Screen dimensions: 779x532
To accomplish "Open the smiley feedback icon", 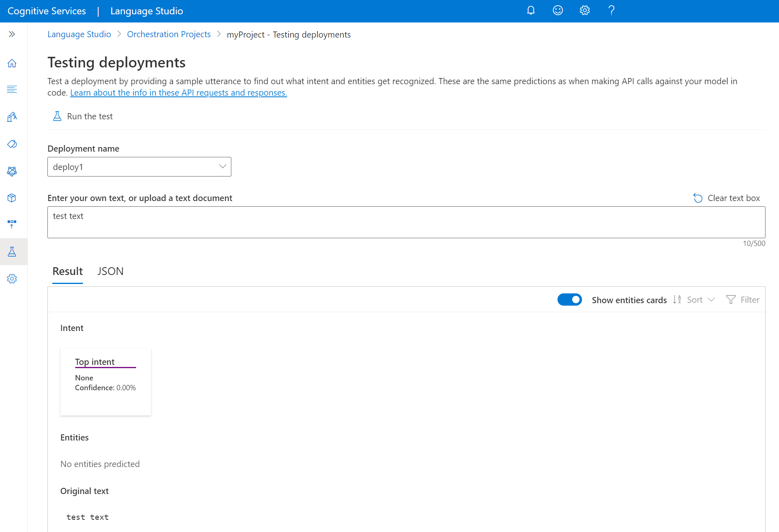I will coord(557,11).
